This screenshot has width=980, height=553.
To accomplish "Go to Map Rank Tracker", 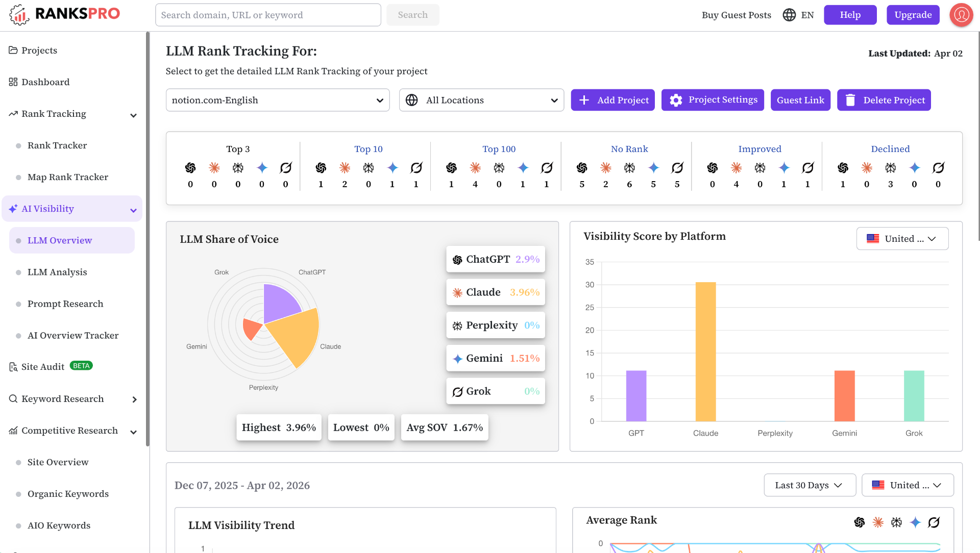I will click(68, 177).
